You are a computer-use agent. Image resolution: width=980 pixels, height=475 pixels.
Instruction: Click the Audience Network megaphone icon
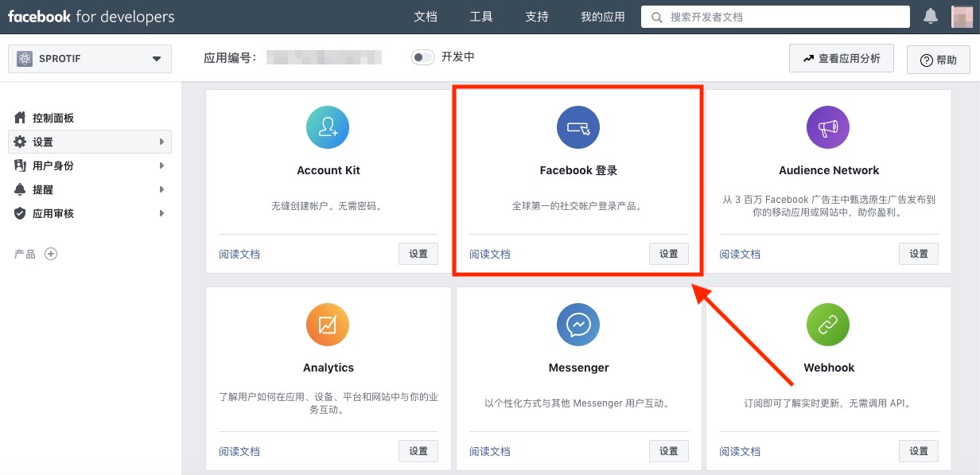[x=828, y=127]
